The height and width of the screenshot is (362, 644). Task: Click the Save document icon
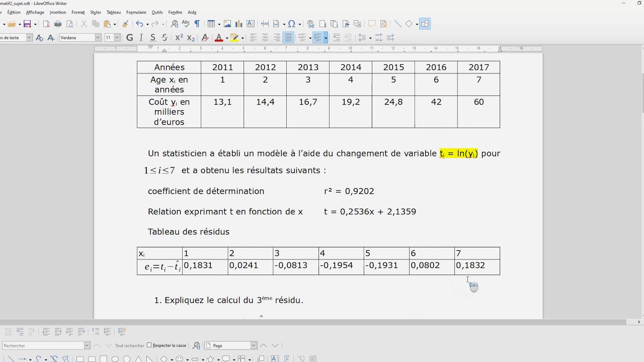[x=27, y=24]
